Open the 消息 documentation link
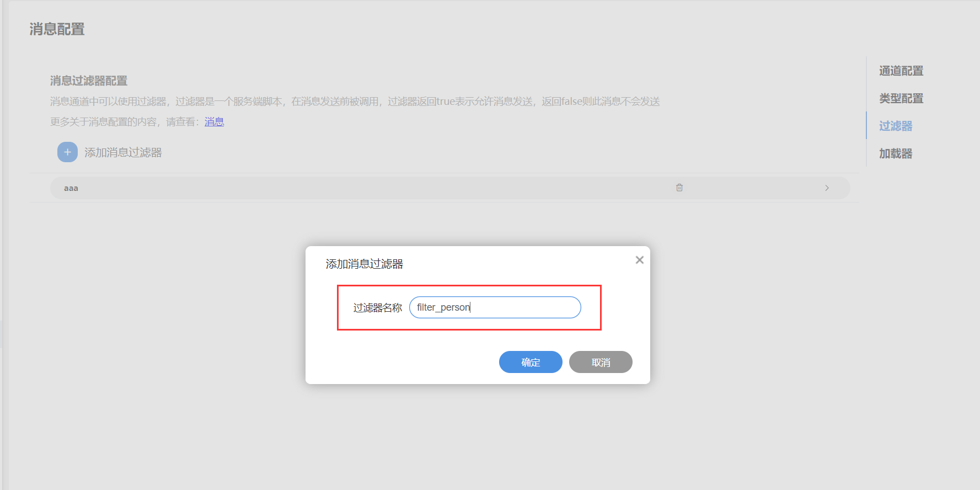This screenshot has height=490, width=980. click(214, 122)
